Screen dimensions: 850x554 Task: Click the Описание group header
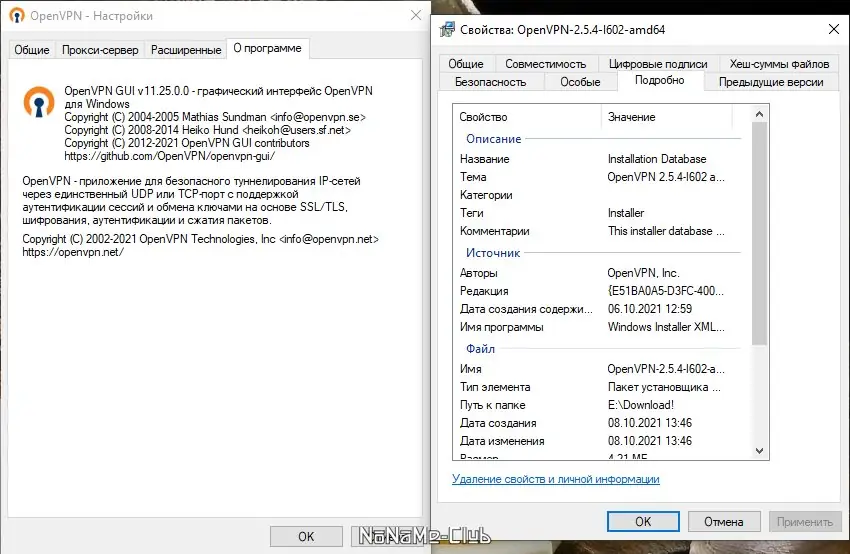[x=493, y=139]
